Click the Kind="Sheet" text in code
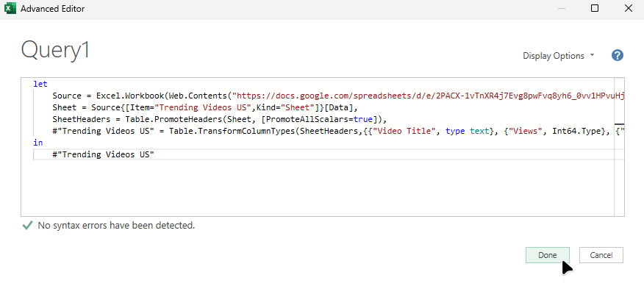 click(285, 107)
